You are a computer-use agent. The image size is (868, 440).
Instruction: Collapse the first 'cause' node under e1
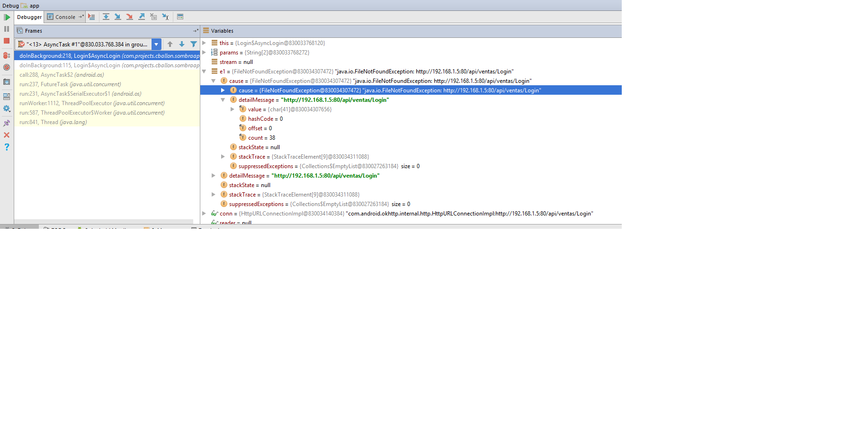pyautogui.click(x=214, y=81)
